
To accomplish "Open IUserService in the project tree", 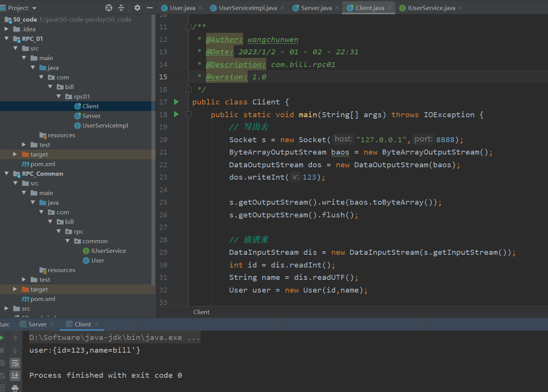I will 108,251.
